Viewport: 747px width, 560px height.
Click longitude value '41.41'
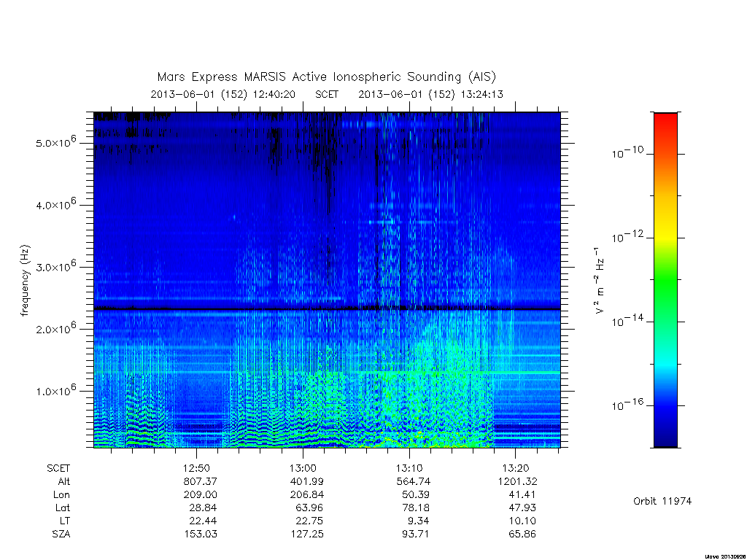[x=522, y=495]
